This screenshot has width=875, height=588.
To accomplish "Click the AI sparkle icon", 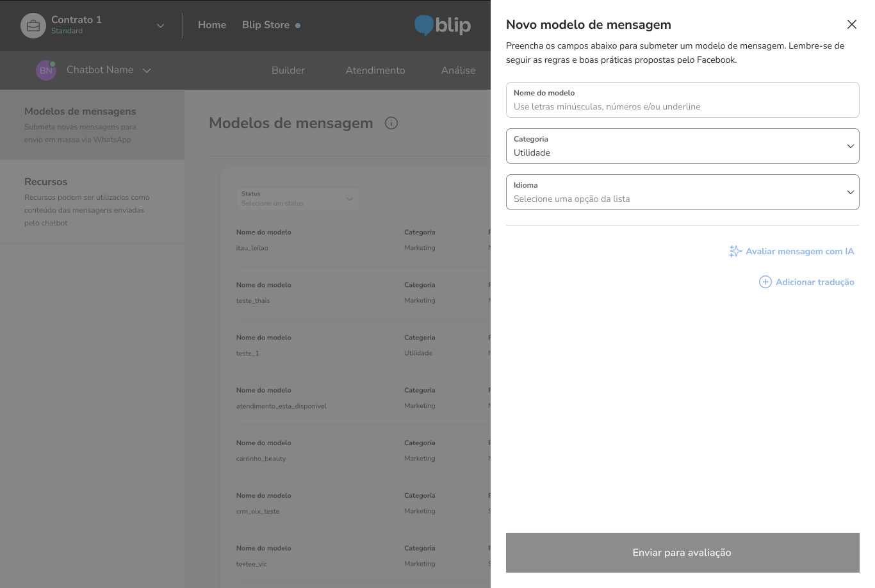I will click(735, 252).
